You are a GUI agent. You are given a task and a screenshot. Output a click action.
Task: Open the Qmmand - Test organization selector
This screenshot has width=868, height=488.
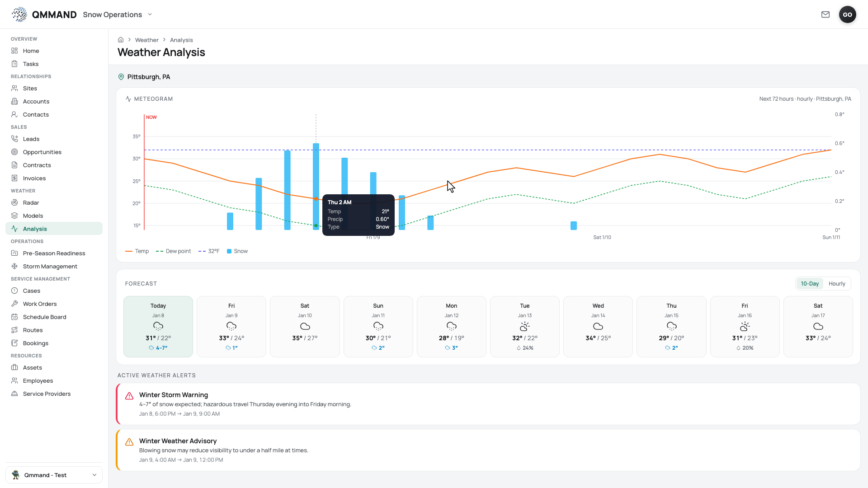(x=54, y=475)
